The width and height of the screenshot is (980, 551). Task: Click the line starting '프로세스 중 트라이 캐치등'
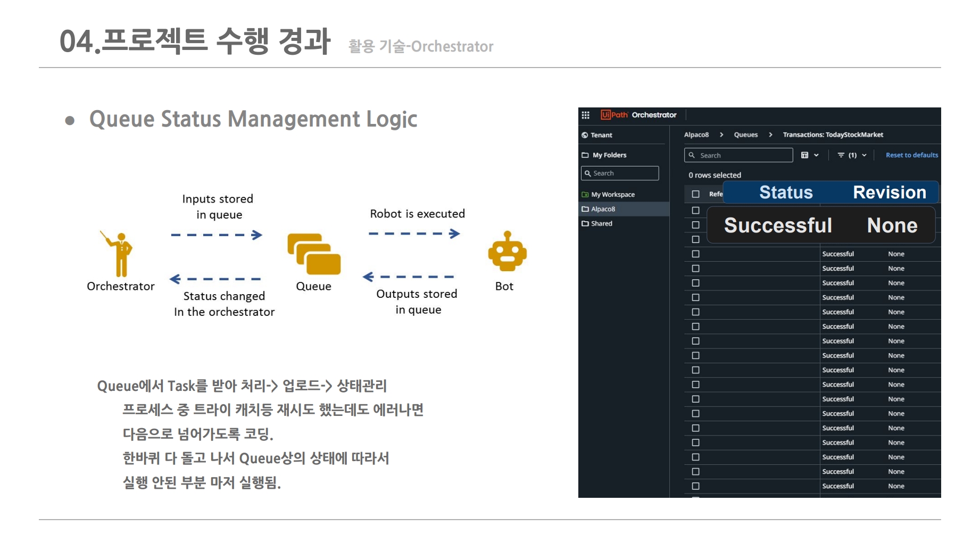tap(273, 410)
